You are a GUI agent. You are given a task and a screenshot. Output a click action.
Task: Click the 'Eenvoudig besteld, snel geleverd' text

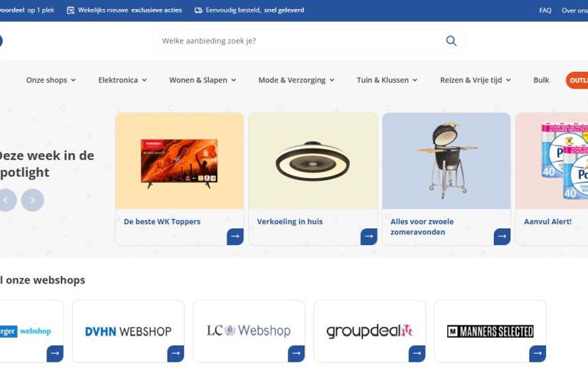255,11
